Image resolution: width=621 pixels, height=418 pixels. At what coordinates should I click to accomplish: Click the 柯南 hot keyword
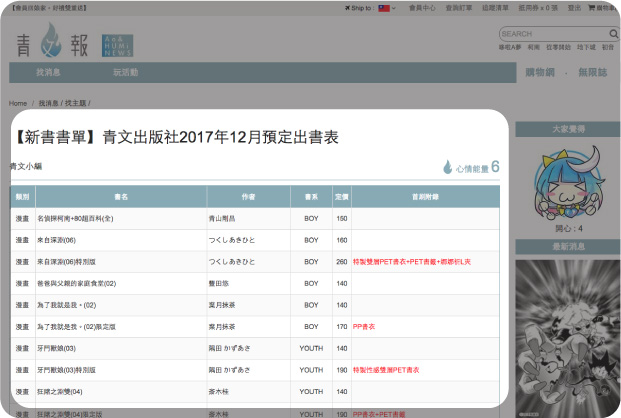pyautogui.click(x=533, y=47)
